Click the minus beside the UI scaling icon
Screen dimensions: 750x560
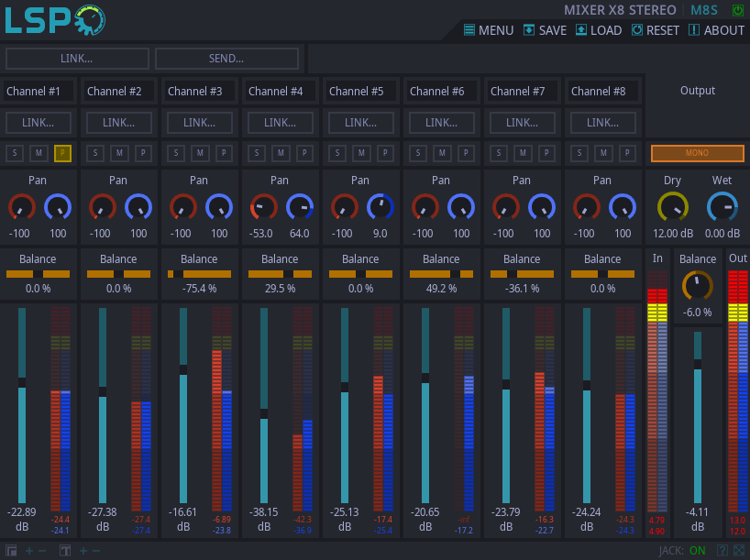42,551
